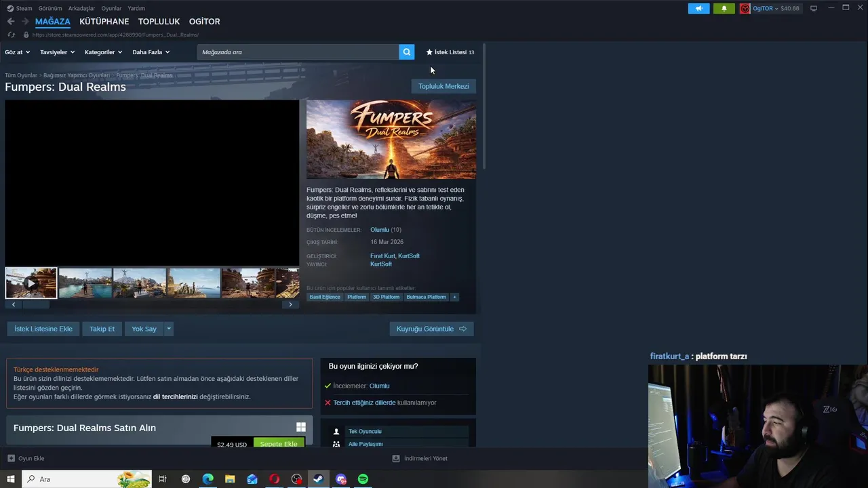Image resolution: width=868 pixels, height=488 pixels.
Task: Switch to the KÜTÜPHANE tab
Action: point(104,22)
